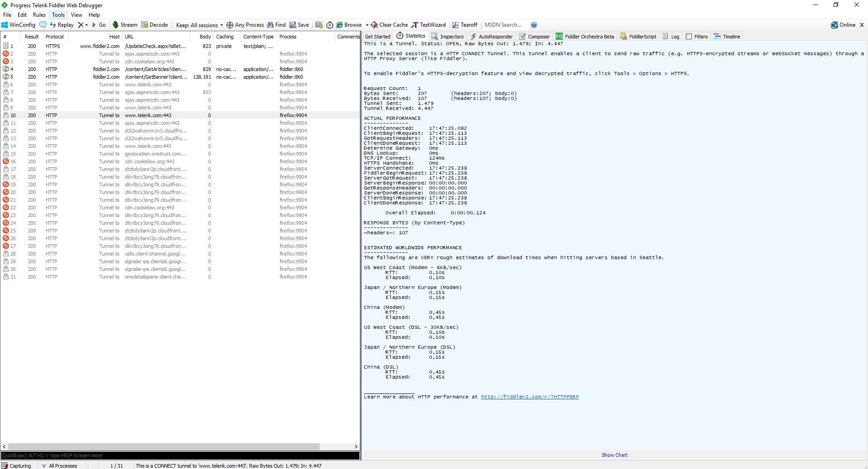Save sessions with the Save button
The image size is (868, 469).
tap(299, 25)
